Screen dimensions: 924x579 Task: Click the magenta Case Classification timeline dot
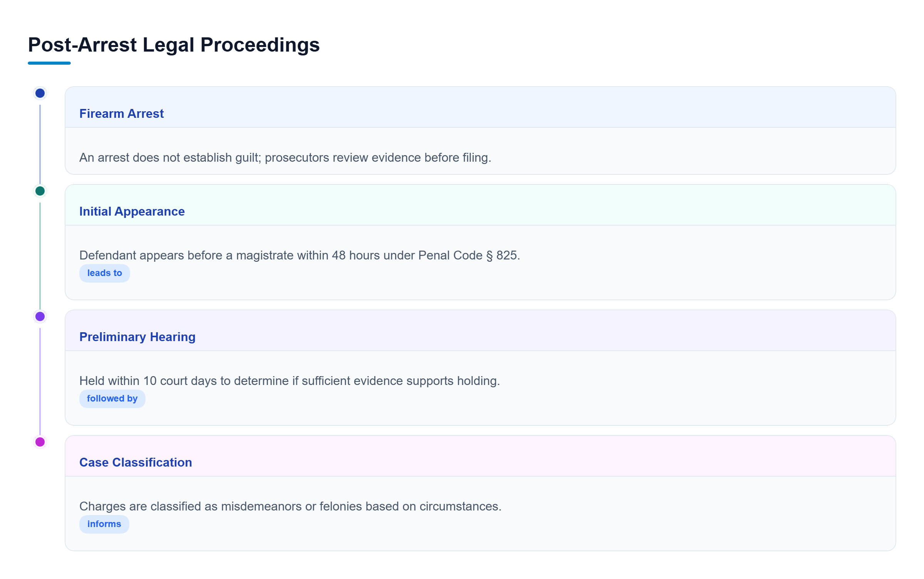click(x=40, y=442)
